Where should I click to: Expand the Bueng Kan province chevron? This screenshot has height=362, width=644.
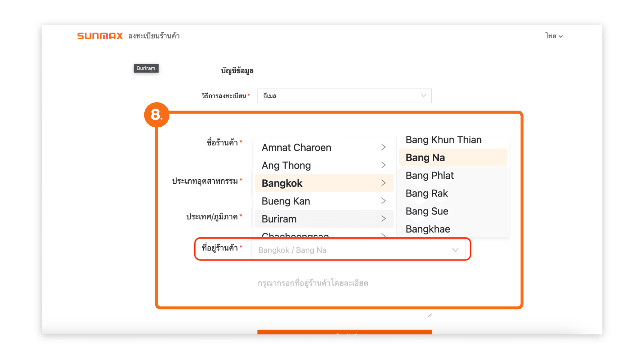click(383, 201)
